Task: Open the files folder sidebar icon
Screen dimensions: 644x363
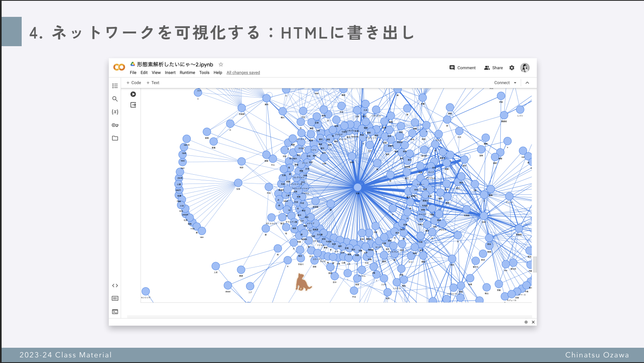Action: (x=115, y=138)
